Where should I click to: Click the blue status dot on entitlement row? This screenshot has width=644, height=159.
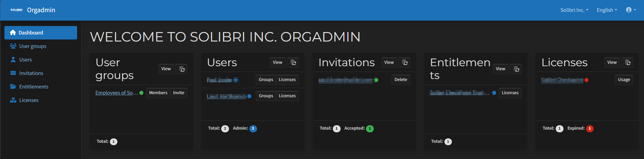[494, 93]
